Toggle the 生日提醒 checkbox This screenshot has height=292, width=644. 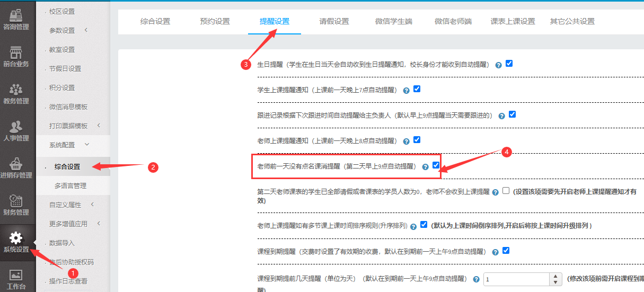(509, 64)
